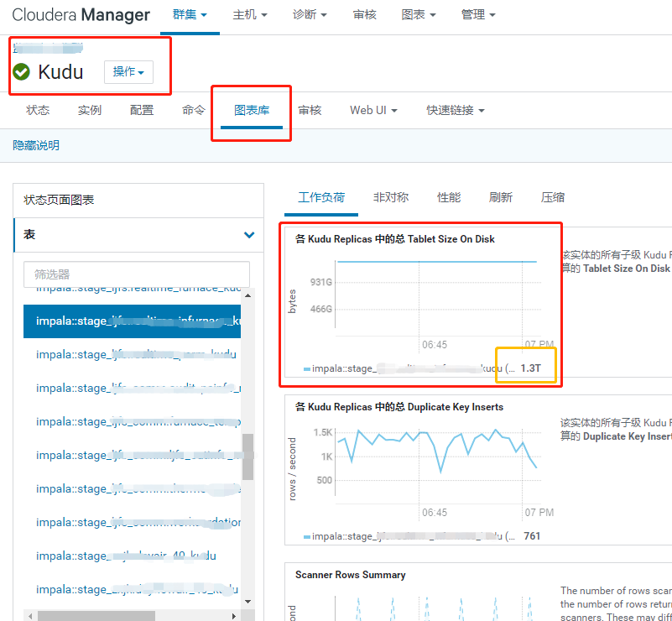
Task: Select the 状态页面图表 list item
Action: [x=138, y=200]
